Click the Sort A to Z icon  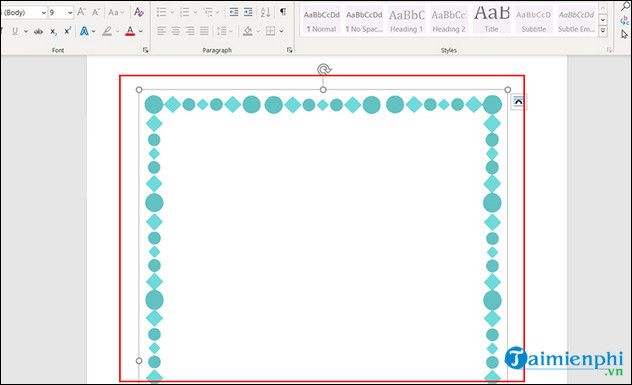click(265, 12)
